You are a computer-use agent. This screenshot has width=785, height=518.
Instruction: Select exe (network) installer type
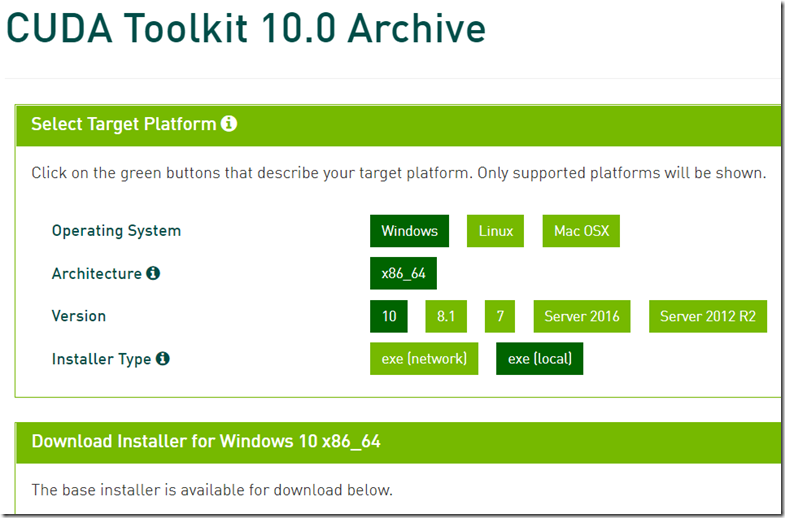(424, 358)
